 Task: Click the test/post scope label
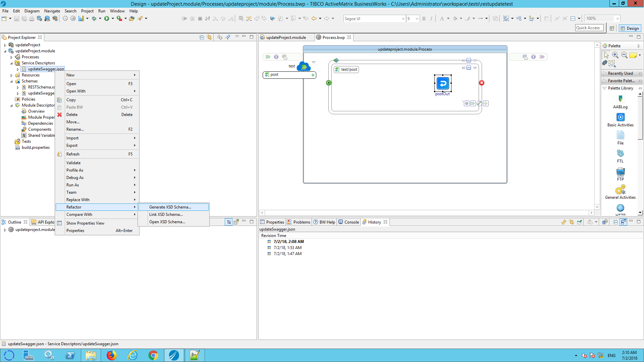click(x=346, y=69)
